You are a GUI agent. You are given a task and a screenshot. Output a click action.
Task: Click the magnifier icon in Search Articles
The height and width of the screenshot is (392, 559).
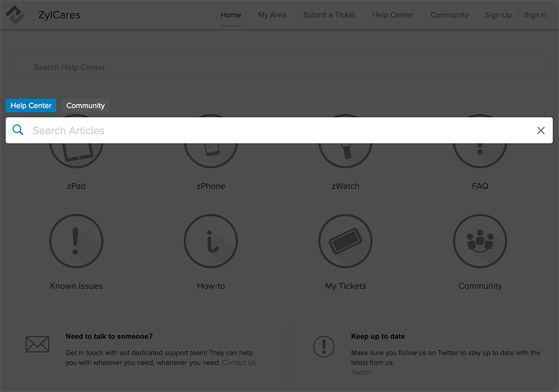[x=18, y=130]
